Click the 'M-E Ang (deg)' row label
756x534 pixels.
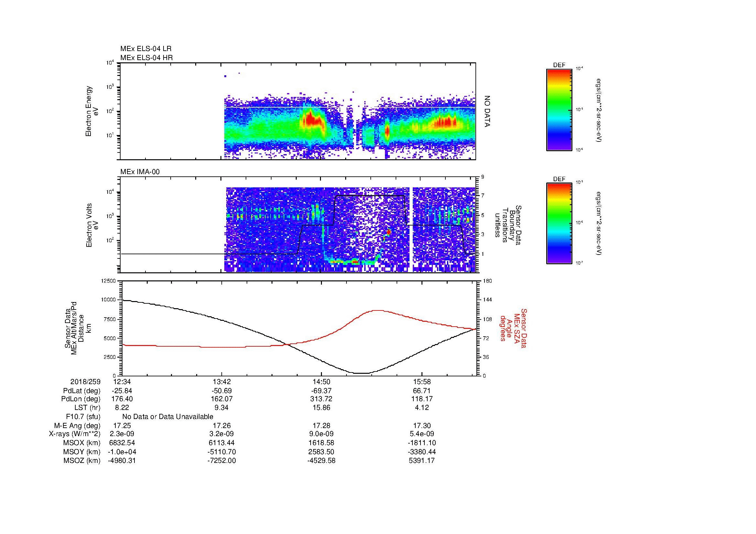(77, 425)
